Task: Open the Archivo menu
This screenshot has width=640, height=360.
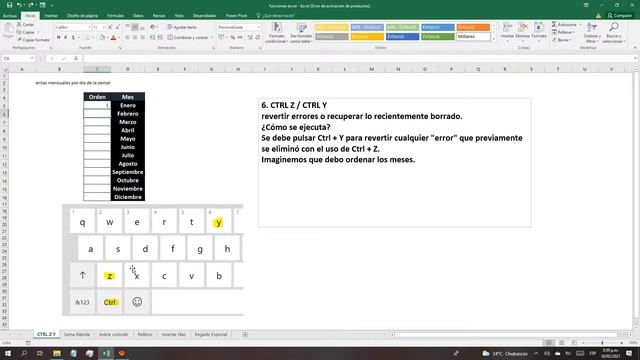Action: point(10,16)
